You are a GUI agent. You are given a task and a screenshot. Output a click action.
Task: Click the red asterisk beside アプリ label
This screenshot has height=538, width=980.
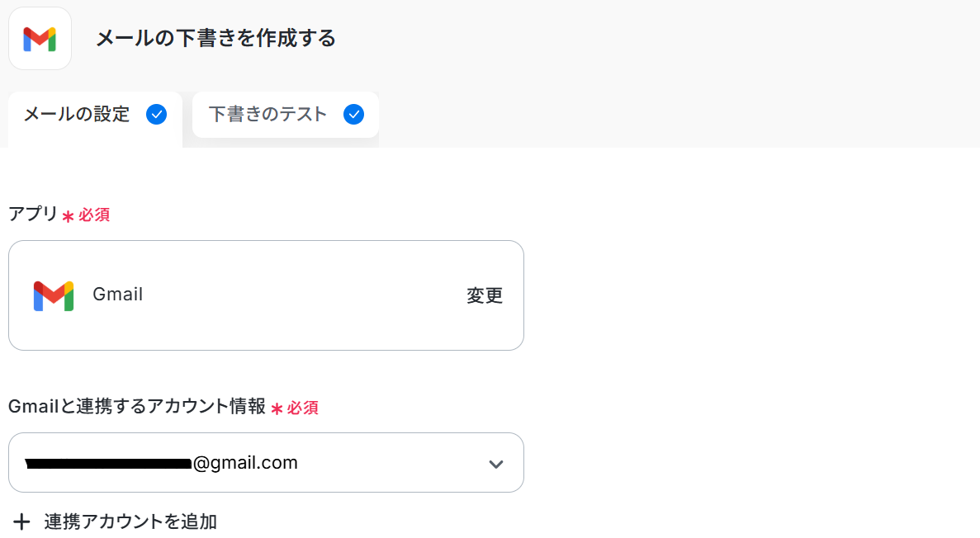click(x=68, y=216)
